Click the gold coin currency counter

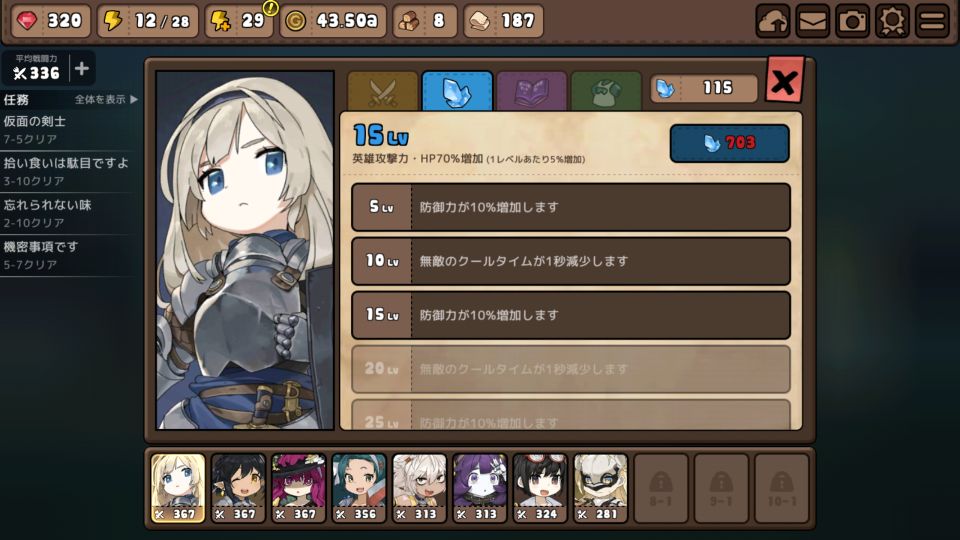pyautogui.click(x=333, y=21)
